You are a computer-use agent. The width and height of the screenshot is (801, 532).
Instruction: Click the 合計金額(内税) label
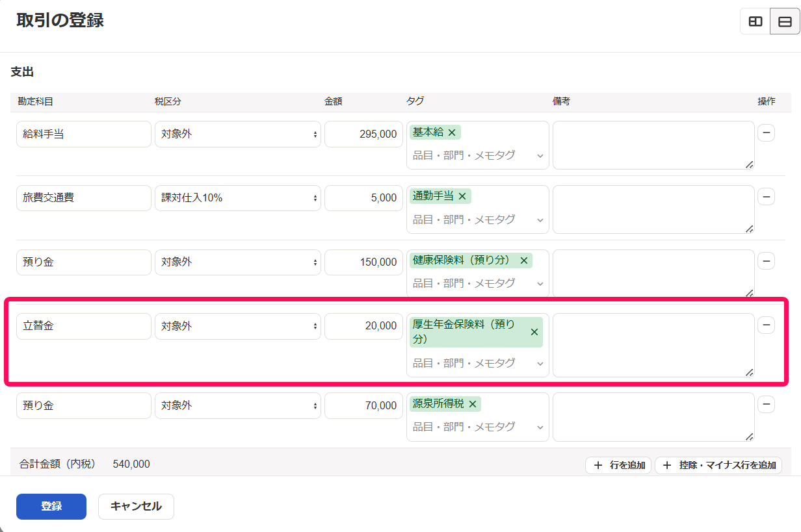click(x=58, y=464)
